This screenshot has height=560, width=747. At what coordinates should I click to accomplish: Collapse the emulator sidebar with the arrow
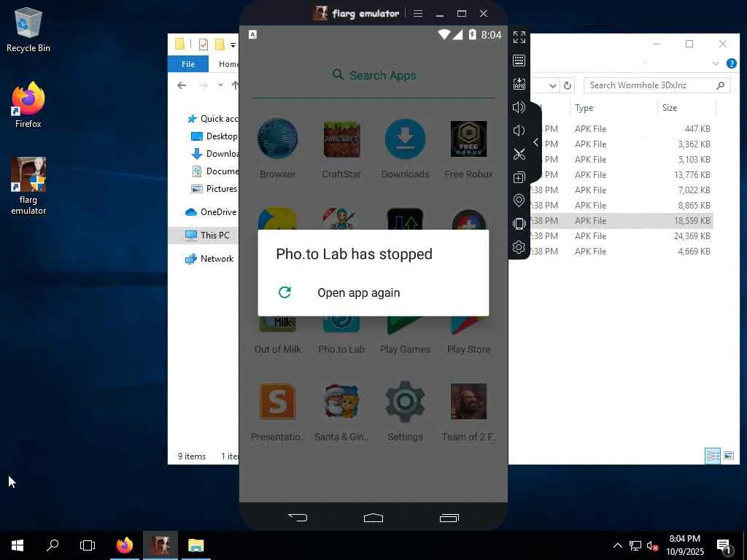tap(536, 142)
